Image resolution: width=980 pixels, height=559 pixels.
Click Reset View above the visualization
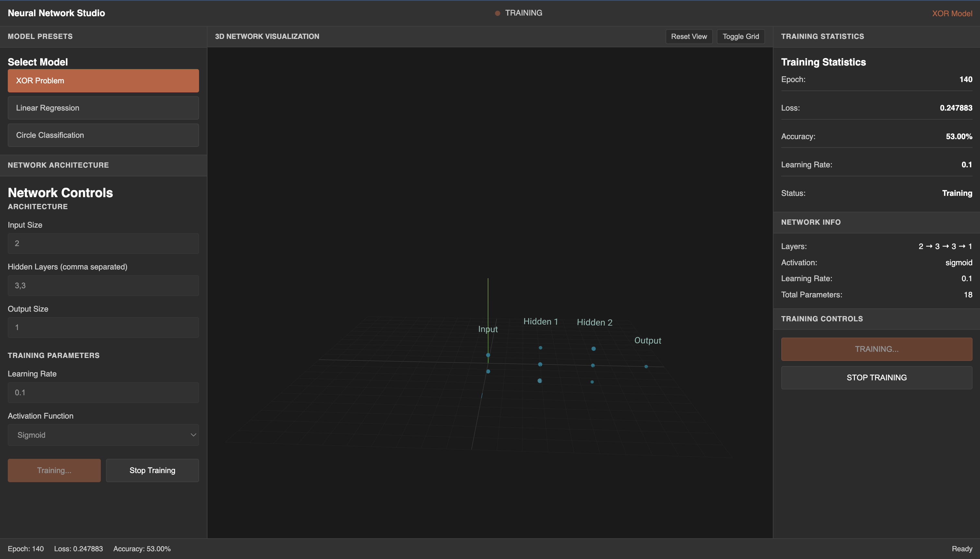click(688, 36)
